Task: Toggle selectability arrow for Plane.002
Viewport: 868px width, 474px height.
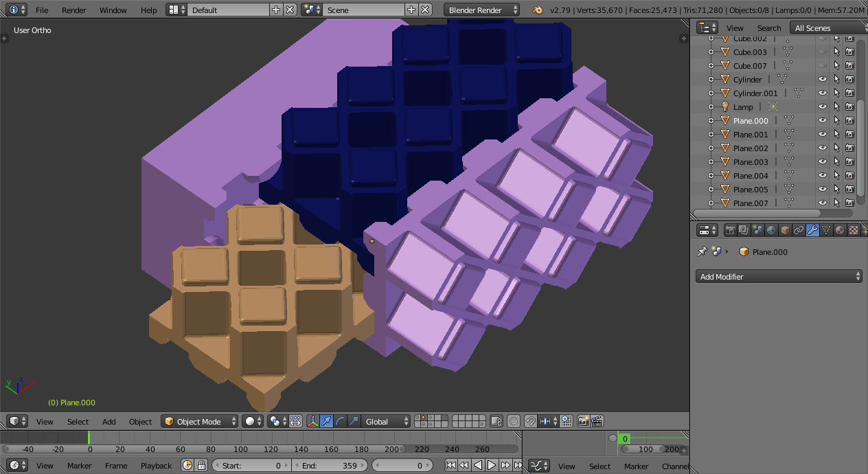Action: [836, 148]
